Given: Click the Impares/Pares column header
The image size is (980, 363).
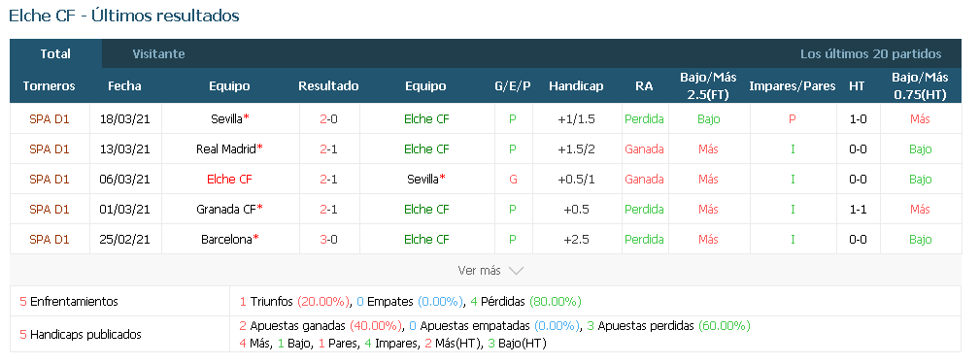Looking at the screenshot, I should click(x=792, y=86).
